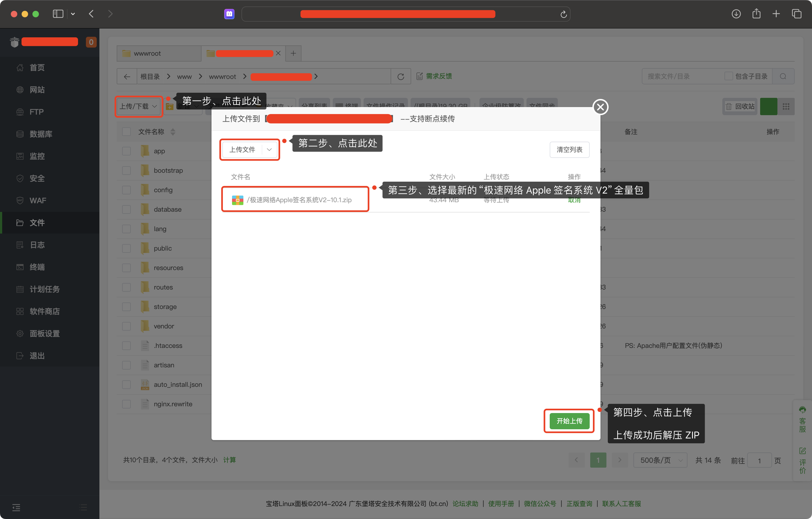Add a new file tab with plus
812x519 pixels.
[293, 53]
